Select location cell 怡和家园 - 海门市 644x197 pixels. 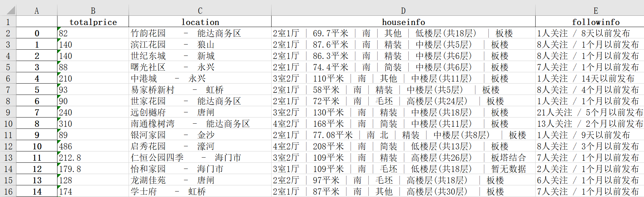pos(200,169)
